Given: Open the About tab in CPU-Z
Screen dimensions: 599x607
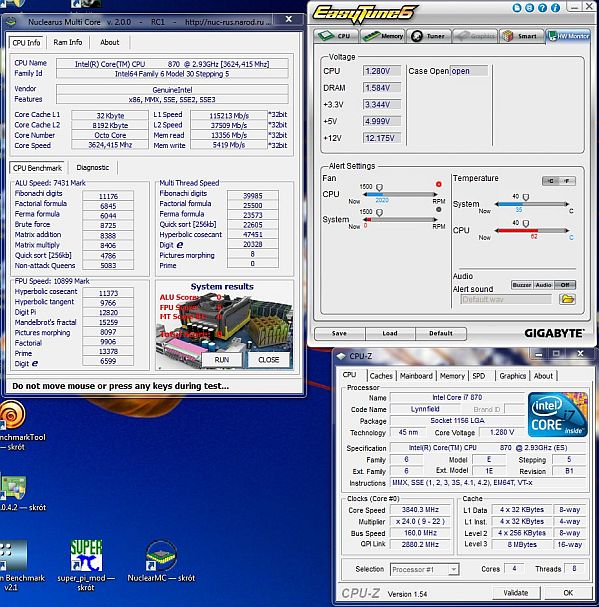Looking at the screenshot, I should click(543, 376).
